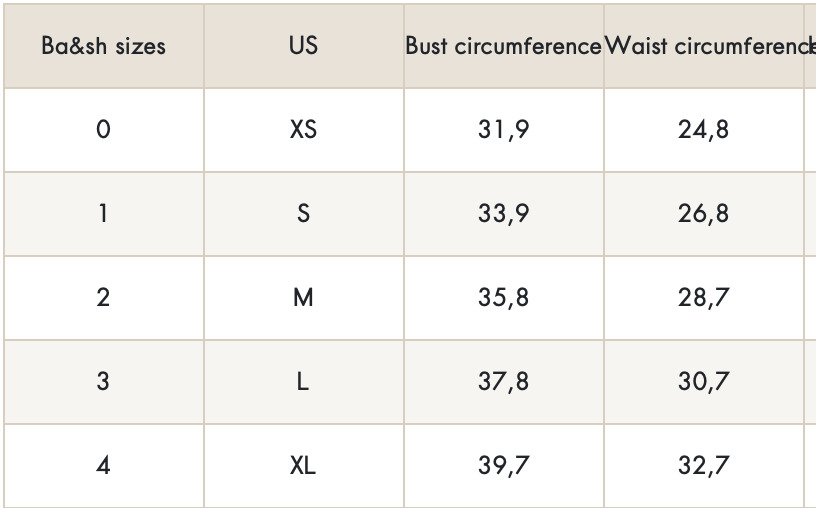
Task: Select the US column header
Action: pos(303,46)
